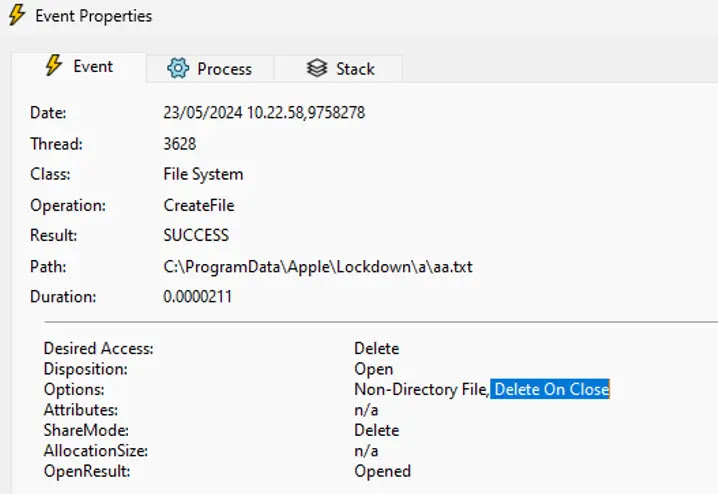The height and width of the screenshot is (494, 718).
Task: Click the gear icon on Process tab
Action: pyautogui.click(x=178, y=68)
